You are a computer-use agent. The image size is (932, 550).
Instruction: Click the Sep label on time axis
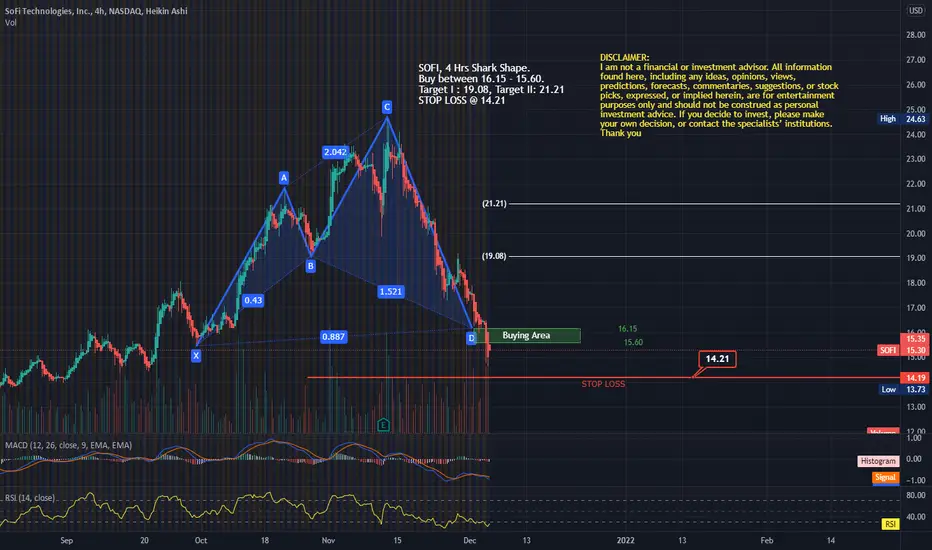click(67, 540)
